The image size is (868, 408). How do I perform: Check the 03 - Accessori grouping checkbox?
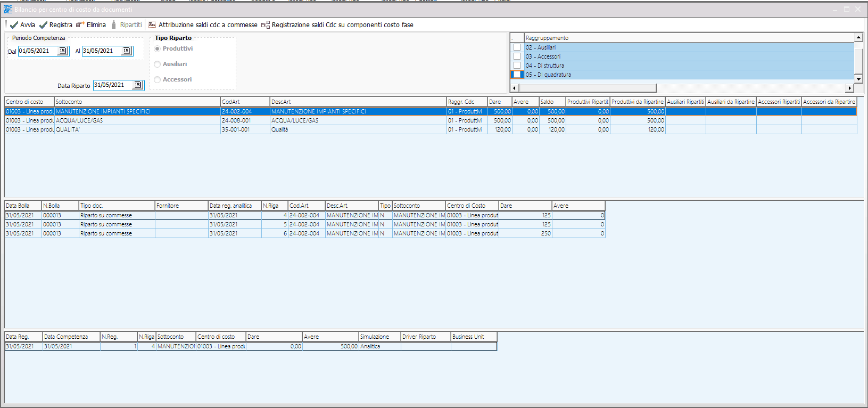click(x=517, y=56)
